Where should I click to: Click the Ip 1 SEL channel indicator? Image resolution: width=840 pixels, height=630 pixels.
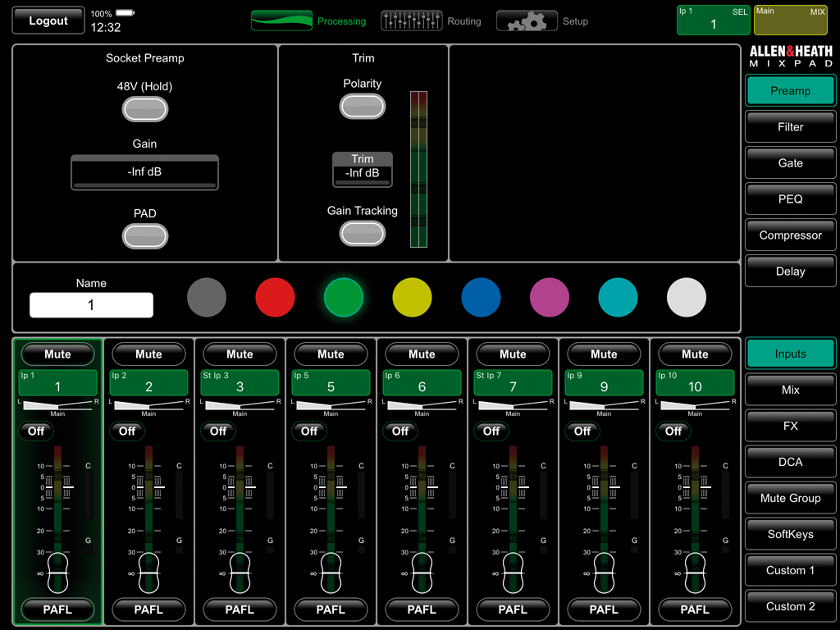coord(712,20)
